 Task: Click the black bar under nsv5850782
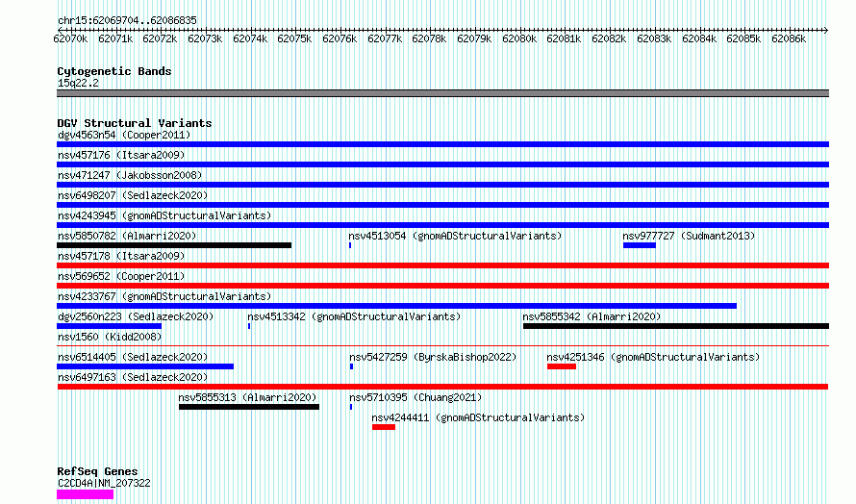[x=174, y=245]
